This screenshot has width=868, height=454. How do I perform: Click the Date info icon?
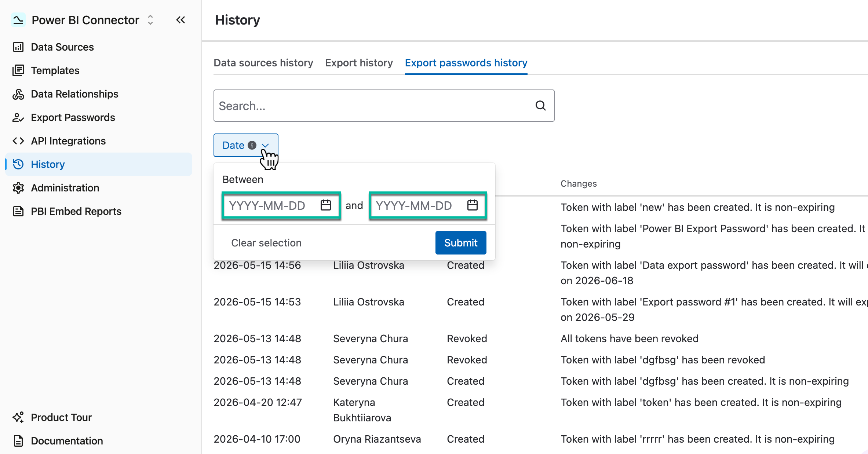click(x=252, y=145)
